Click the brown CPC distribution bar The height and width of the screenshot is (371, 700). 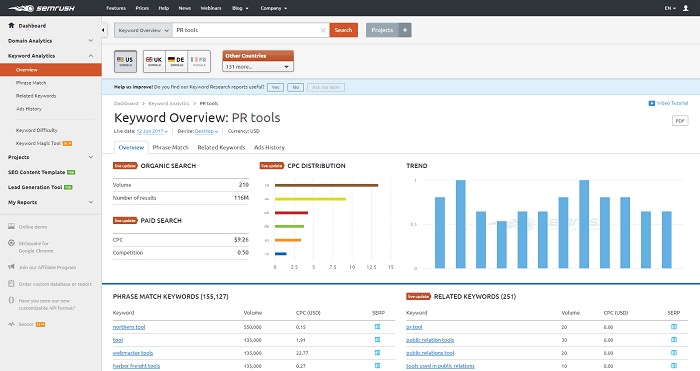coord(326,185)
